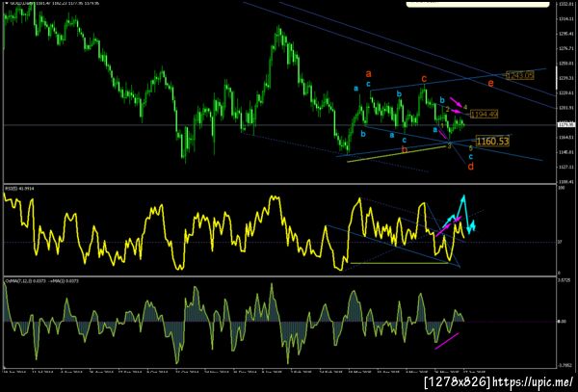Screen dimensions: 578x392
Task: Click the yellow wave number 5
Action: point(471,148)
